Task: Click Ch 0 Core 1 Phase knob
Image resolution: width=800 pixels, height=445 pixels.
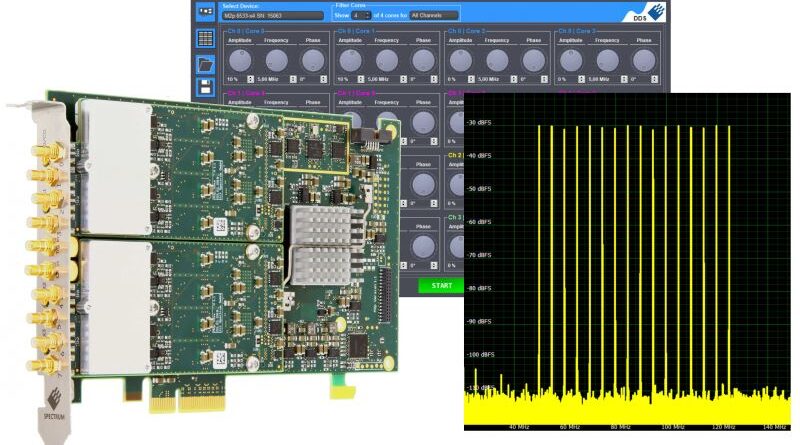Action: (x=424, y=59)
